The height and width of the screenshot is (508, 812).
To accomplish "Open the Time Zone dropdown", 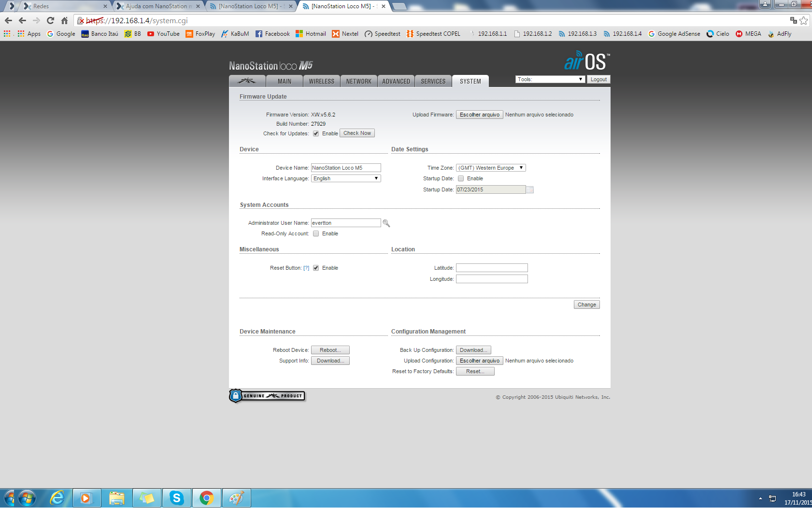I will [x=491, y=168].
